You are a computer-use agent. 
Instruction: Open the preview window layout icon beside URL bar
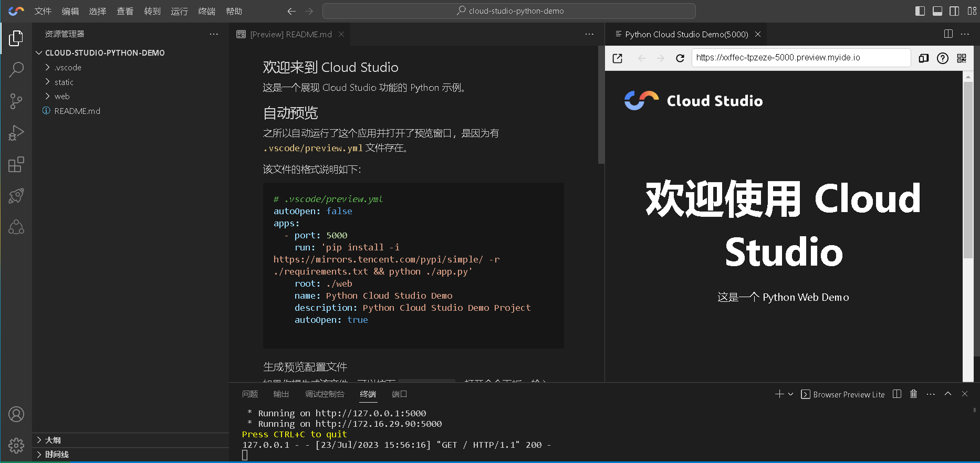[x=924, y=58]
